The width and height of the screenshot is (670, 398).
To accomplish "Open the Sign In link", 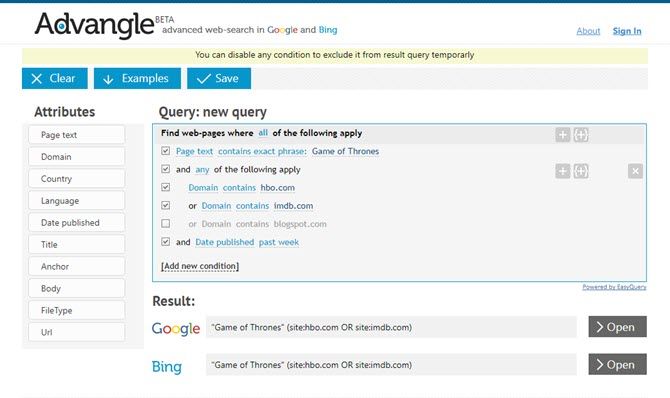I will tap(627, 31).
